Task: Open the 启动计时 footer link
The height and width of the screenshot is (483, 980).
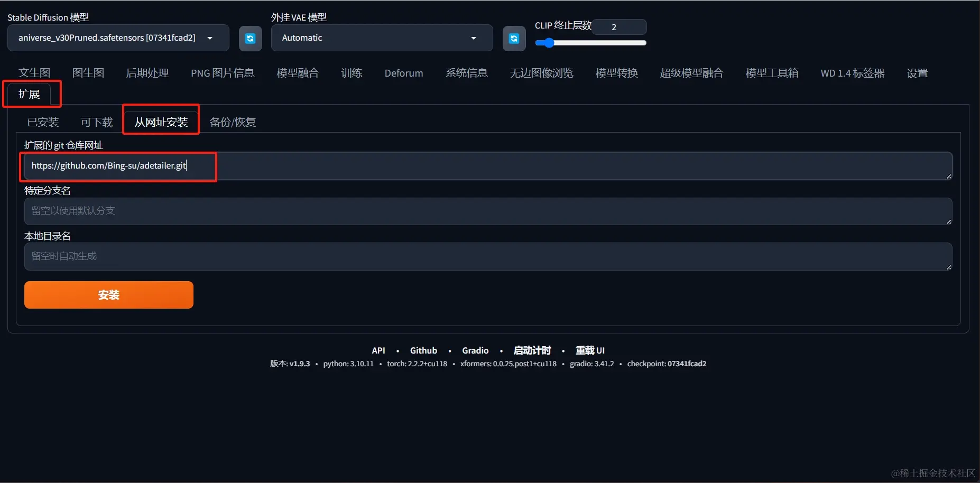Action: (532, 350)
